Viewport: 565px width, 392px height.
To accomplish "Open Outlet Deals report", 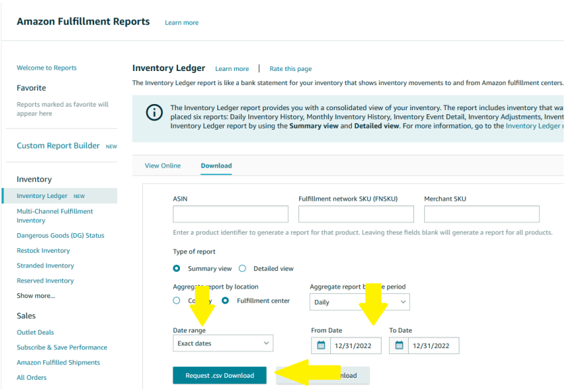I will [x=35, y=333].
